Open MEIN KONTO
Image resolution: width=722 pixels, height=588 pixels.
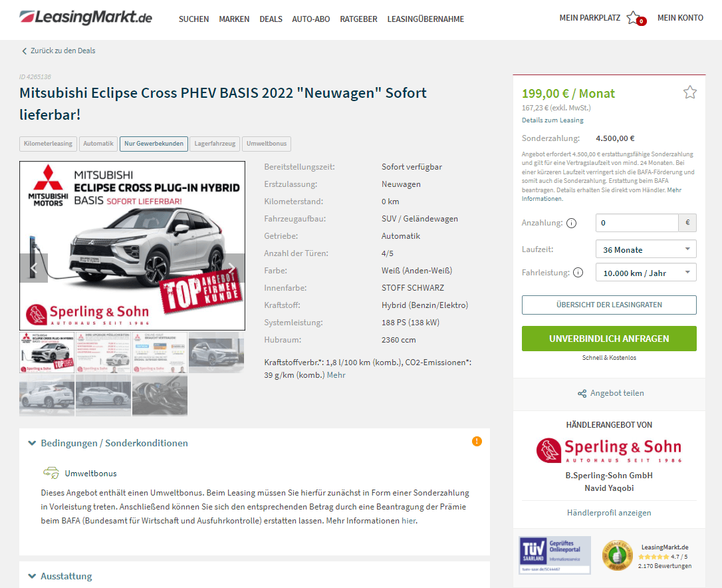point(680,18)
